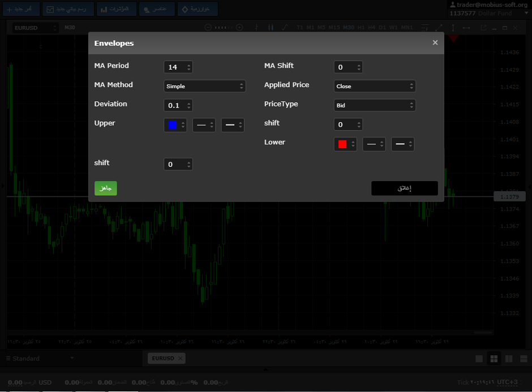The image size is (532, 392).
Task: Select the MN1 timeframe
Action: point(407,28)
